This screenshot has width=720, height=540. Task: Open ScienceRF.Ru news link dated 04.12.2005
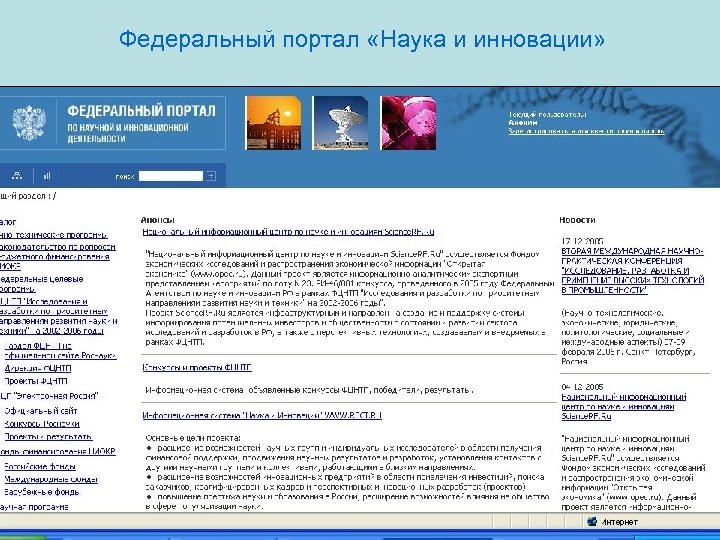click(624, 407)
